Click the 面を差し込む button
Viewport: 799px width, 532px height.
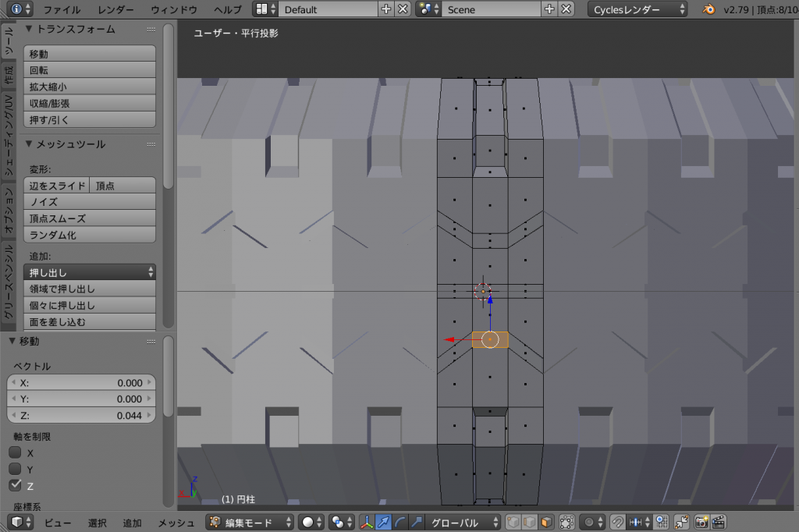click(x=91, y=321)
